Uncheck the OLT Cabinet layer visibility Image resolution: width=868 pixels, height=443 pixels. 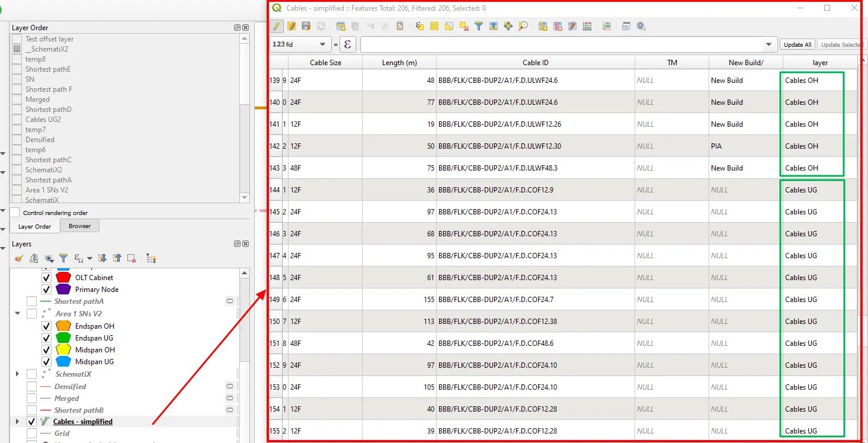point(46,277)
